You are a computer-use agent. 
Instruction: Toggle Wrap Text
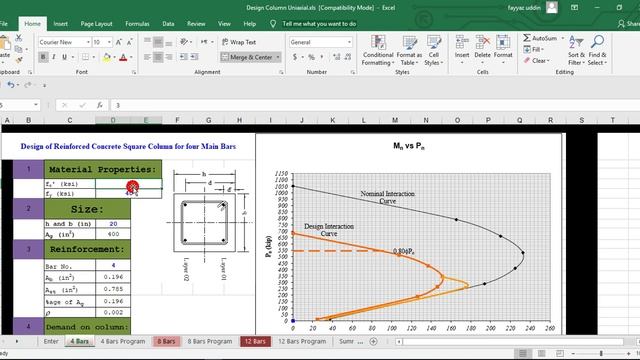239,42
